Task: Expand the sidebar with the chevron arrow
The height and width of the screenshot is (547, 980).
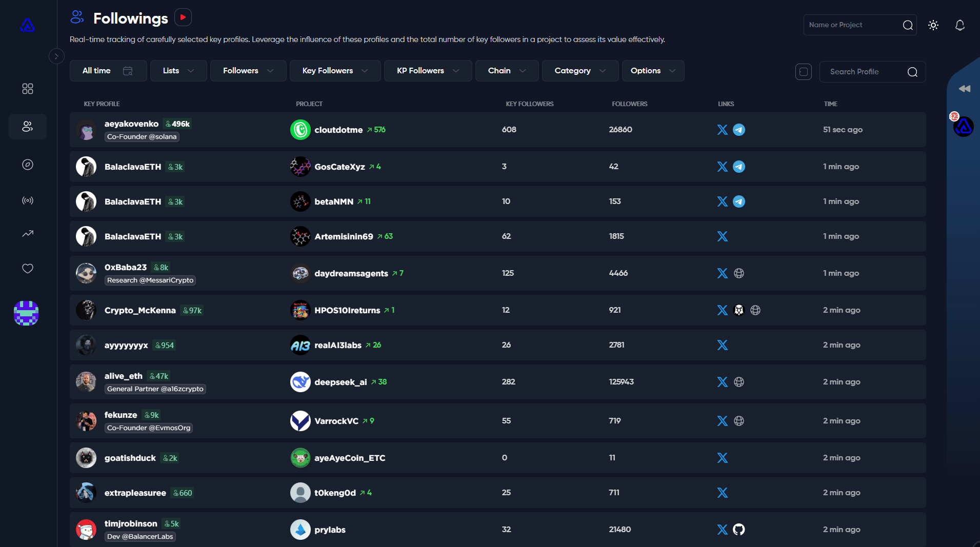Action: coord(56,56)
